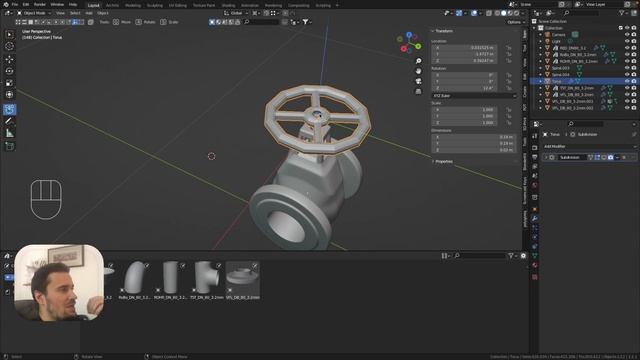The image size is (640, 360).
Task: Open the File menu
Action: click(15, 4)
